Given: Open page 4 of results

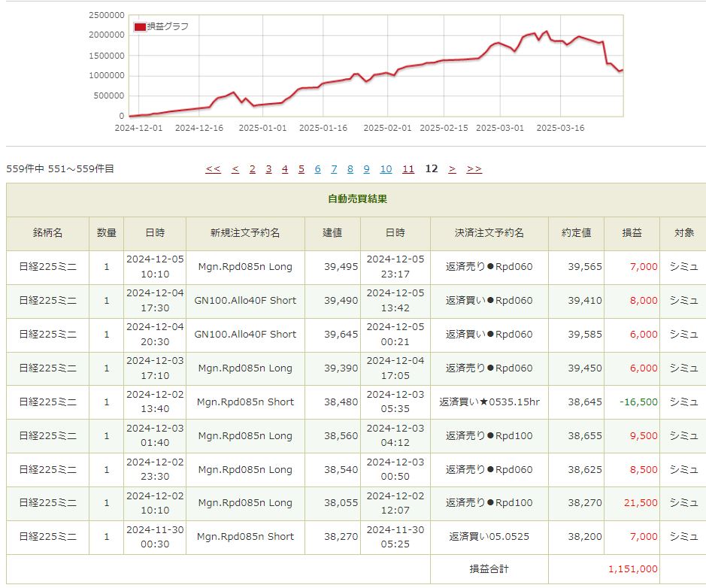Looking at the screenshot, I should [x=284, y=169].
